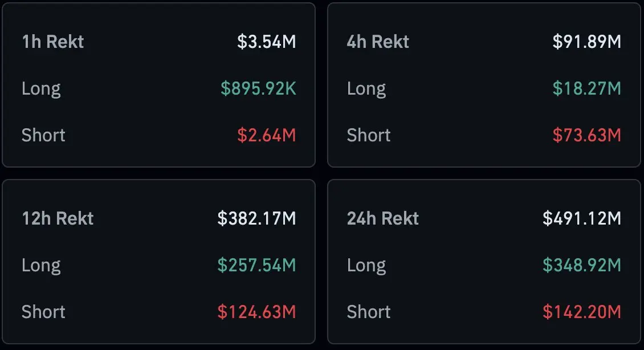Click the 12h Rekt card title

click(58, 218)
